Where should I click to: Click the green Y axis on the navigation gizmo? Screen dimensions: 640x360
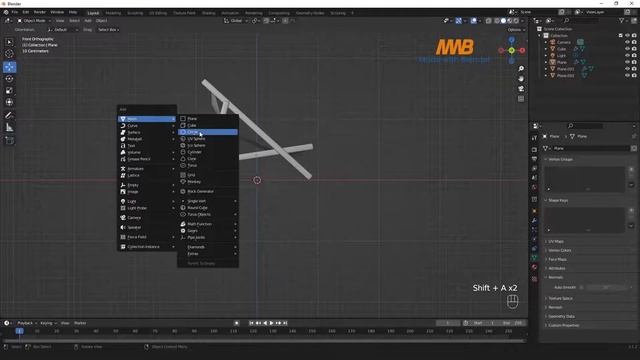pyautogui.click(x=511, y=50)
